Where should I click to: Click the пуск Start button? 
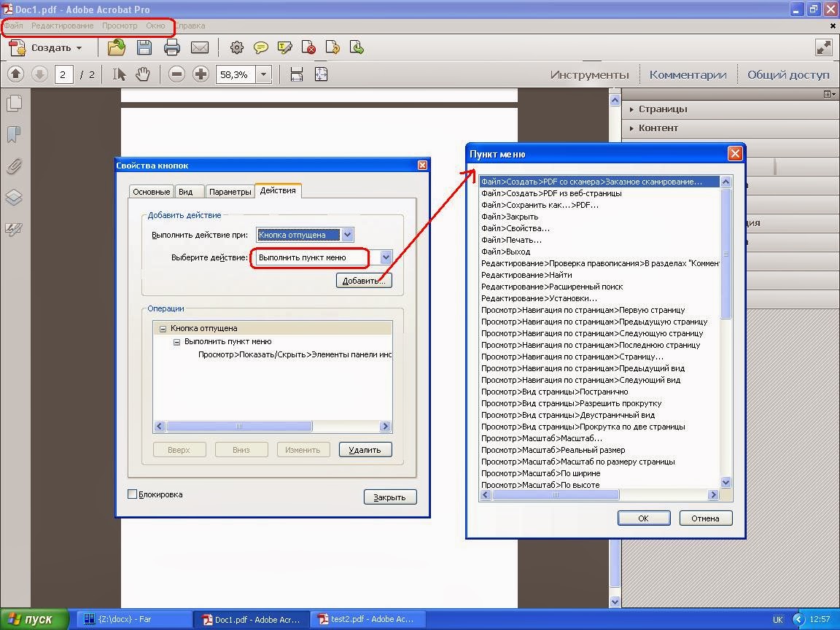click(34, 619)
